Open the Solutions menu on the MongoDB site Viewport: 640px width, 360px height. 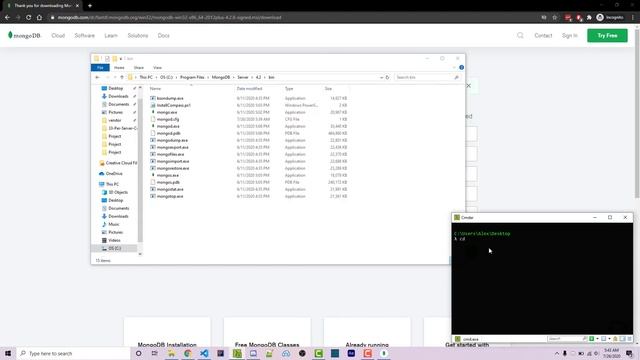138,36
